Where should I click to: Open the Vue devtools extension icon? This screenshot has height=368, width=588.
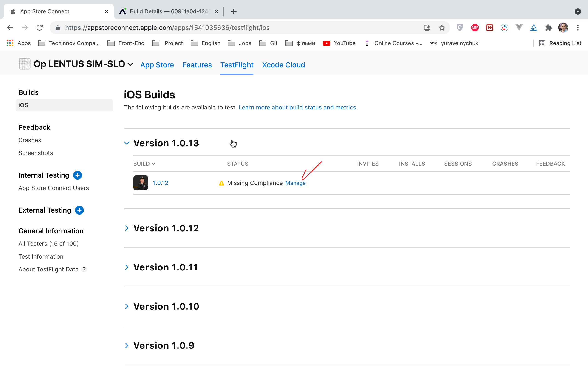519,28
